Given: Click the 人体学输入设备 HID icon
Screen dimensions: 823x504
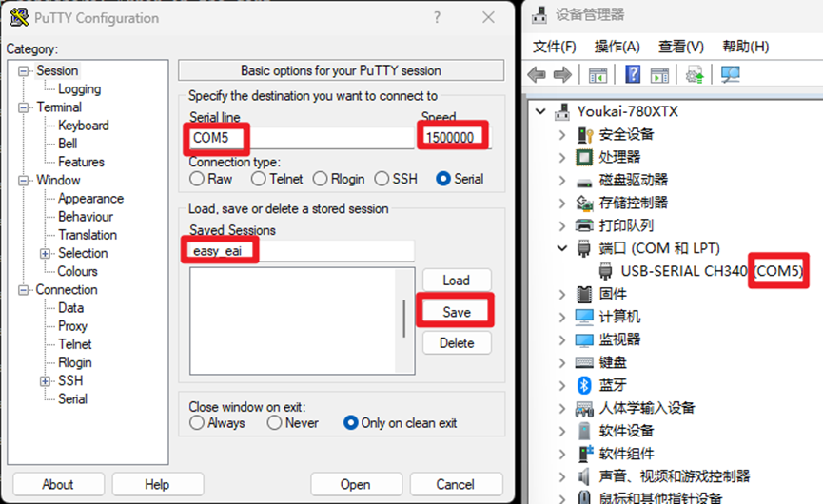Looking at the screenshot, I should [x=584, y=408].
